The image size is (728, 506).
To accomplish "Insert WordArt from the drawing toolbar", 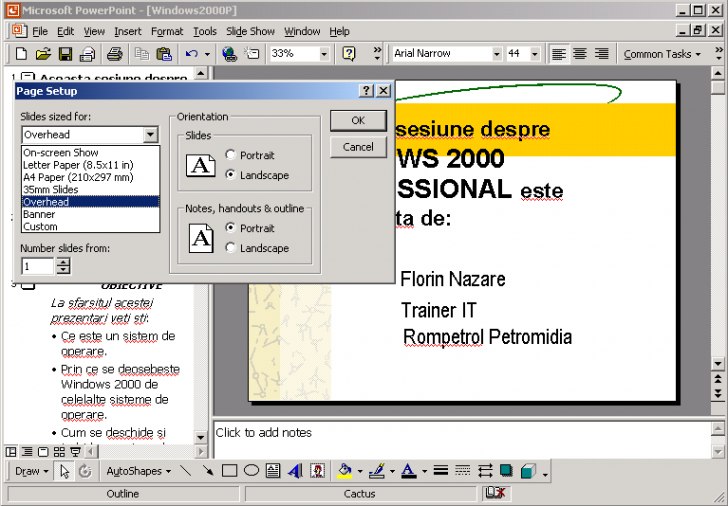I will 295,471.
